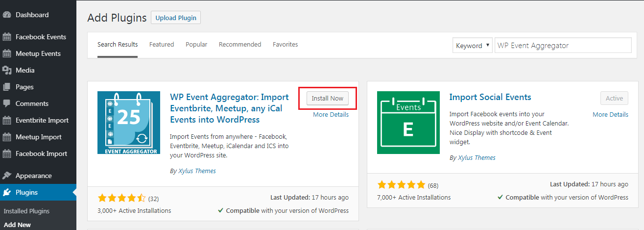Click the Facebook Events calendar icon
Screen dimensions: 644x230
7,37
